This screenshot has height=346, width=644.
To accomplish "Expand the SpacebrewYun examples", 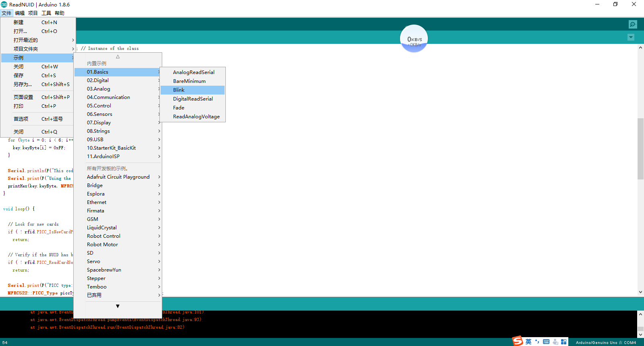I will 118,270.
